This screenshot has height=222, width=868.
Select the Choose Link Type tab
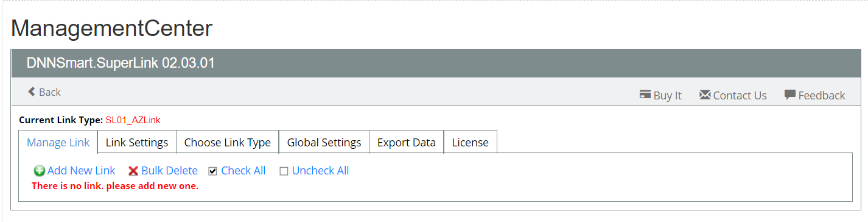coord(228,142)
